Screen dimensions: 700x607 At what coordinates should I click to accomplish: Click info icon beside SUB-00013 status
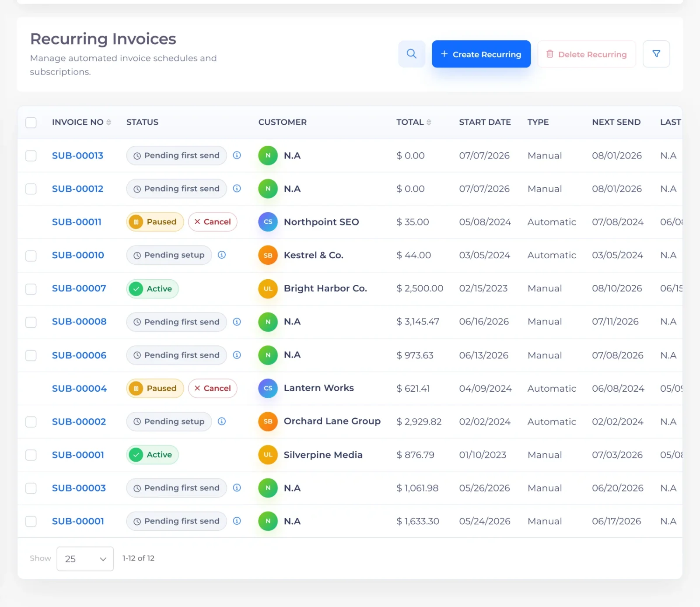pos(237,155)
